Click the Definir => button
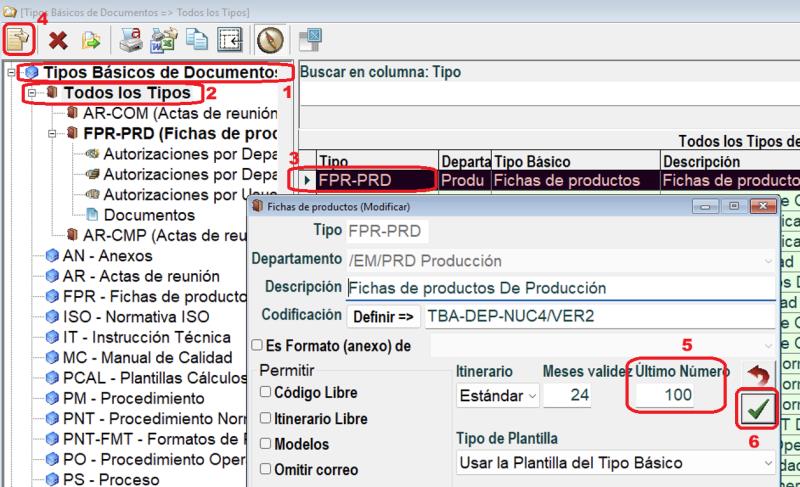 tap(381, 317)
